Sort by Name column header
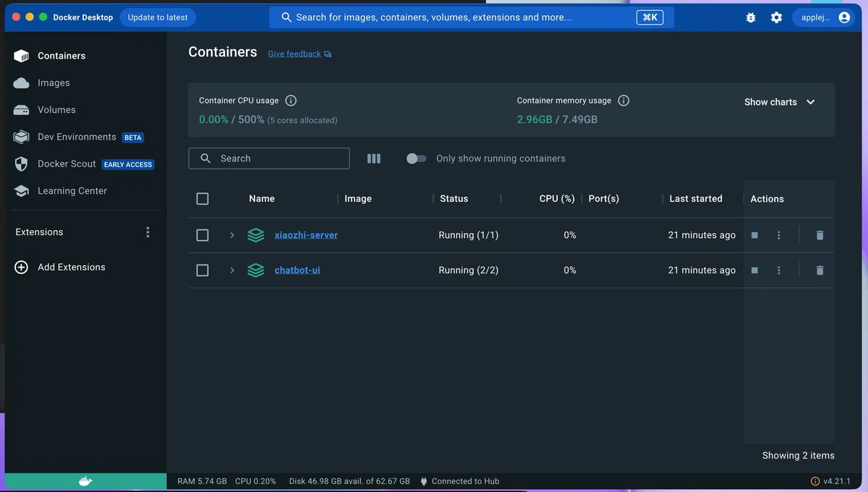This screenshot has height=492, width=868. 262,198
